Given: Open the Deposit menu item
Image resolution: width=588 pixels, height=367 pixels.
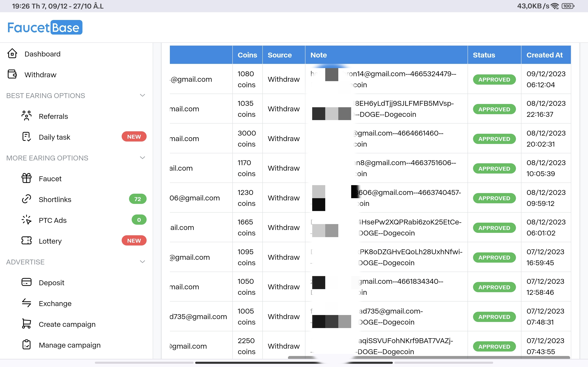Looking at the screenshot, I should pyautogui.click(x=51, y=283).
